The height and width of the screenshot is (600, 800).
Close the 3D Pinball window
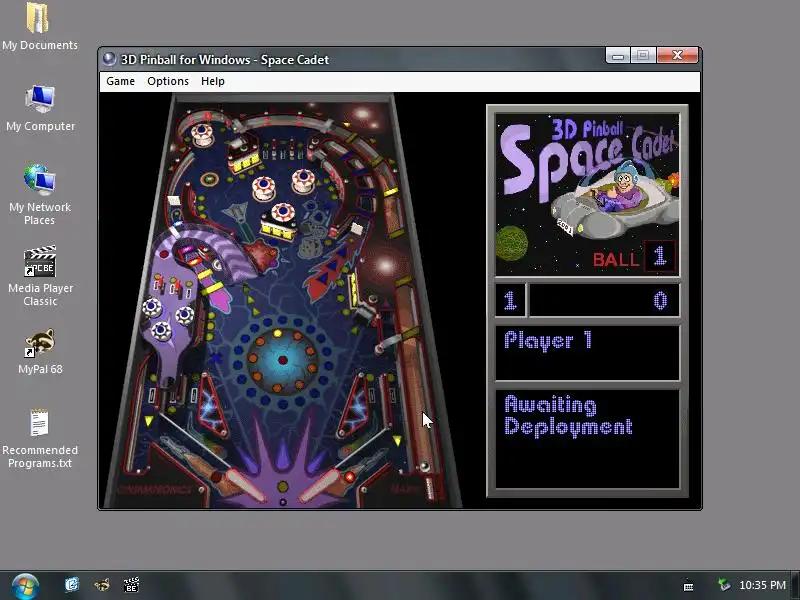678,55
